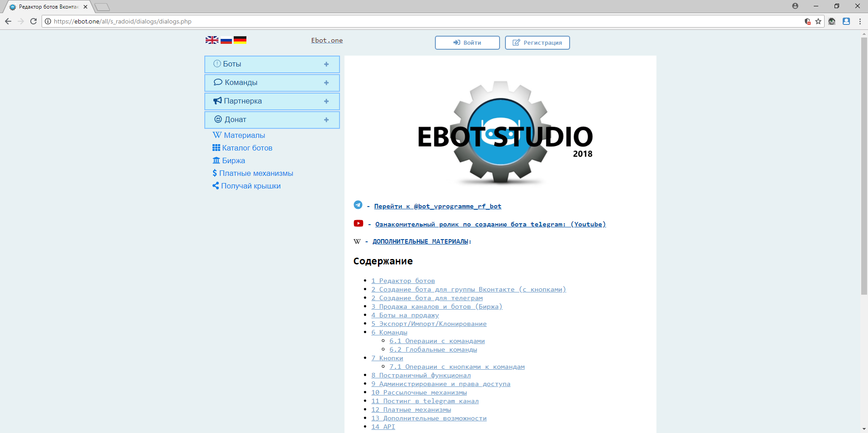Open the Ebot.one header link
Screen dimensions: 868x433
point(327,40)
